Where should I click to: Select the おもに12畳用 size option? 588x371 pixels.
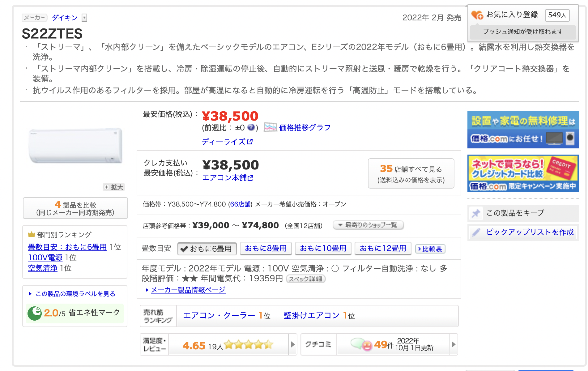[x=383, y=248]
